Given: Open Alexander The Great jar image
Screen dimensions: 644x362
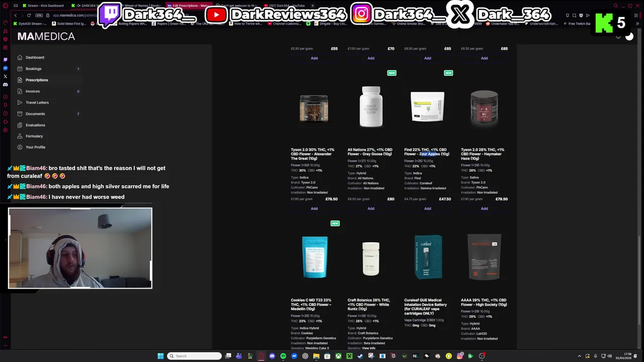Looking at the screenshot, I should [314, 108].
